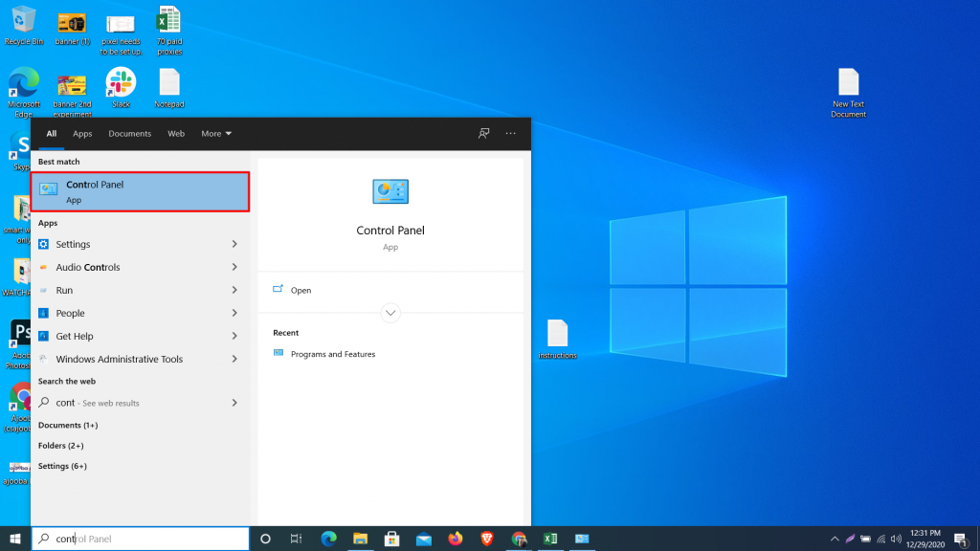The height and width of the screenshot is (551, 980).
Task: Click the Task View taskbar button
Action: (x=297, y=539)
